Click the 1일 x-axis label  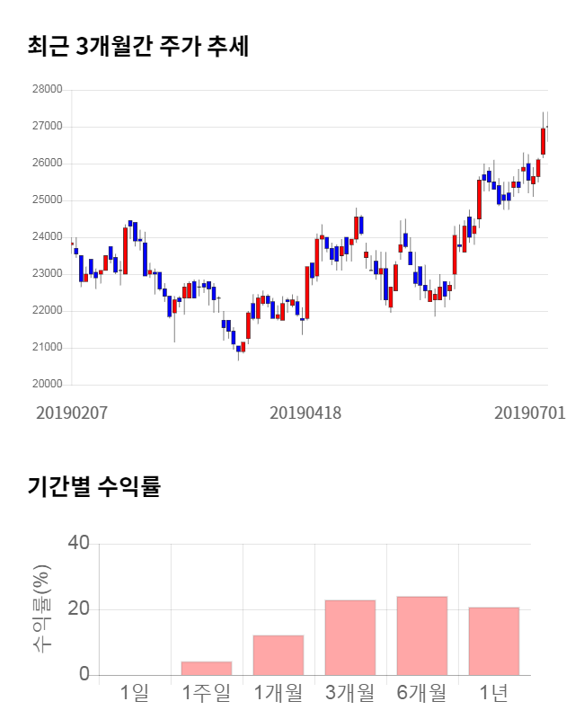click(135, 693)
